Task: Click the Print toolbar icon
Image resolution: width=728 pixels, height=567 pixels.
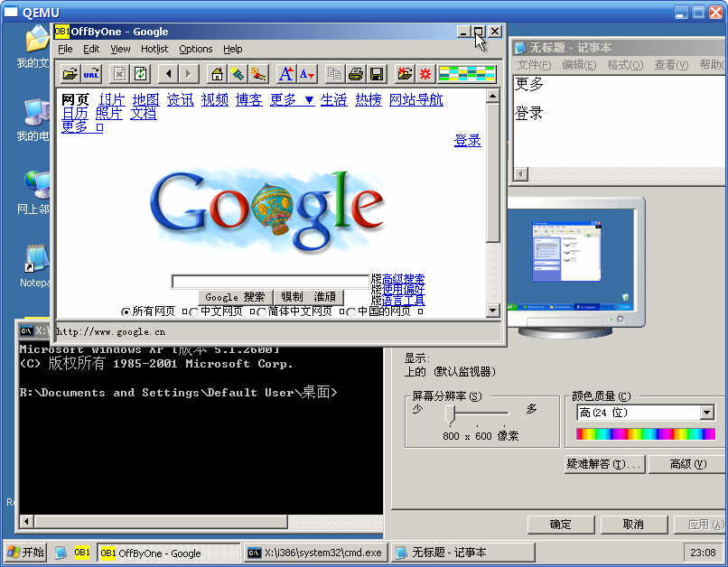Action: [356, 74]
